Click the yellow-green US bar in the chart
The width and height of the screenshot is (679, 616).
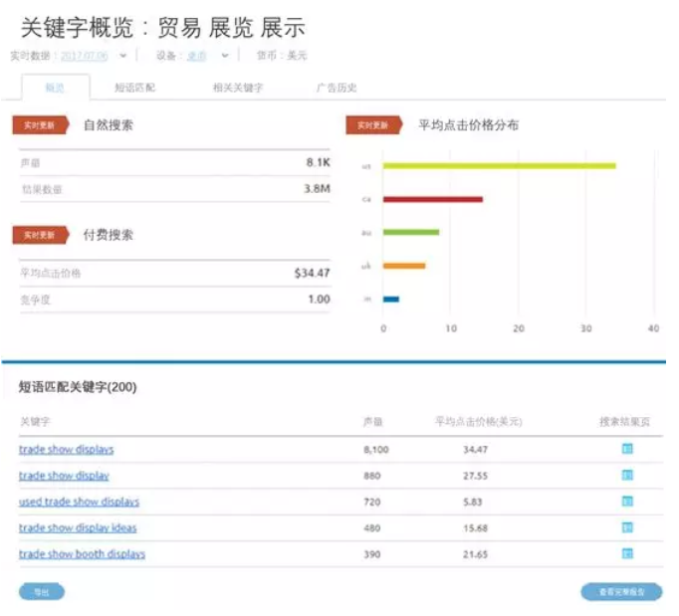coord(499,165)
